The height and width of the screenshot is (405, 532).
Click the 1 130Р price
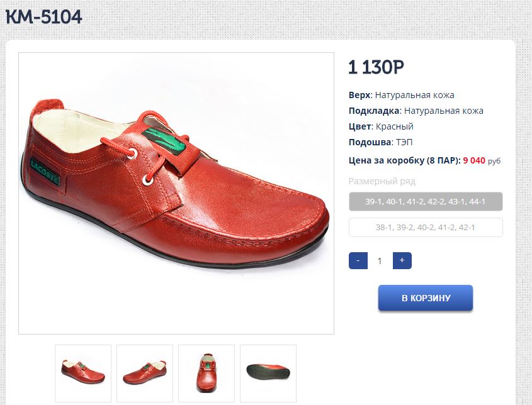pyautogui.click(x=376, y=67)
